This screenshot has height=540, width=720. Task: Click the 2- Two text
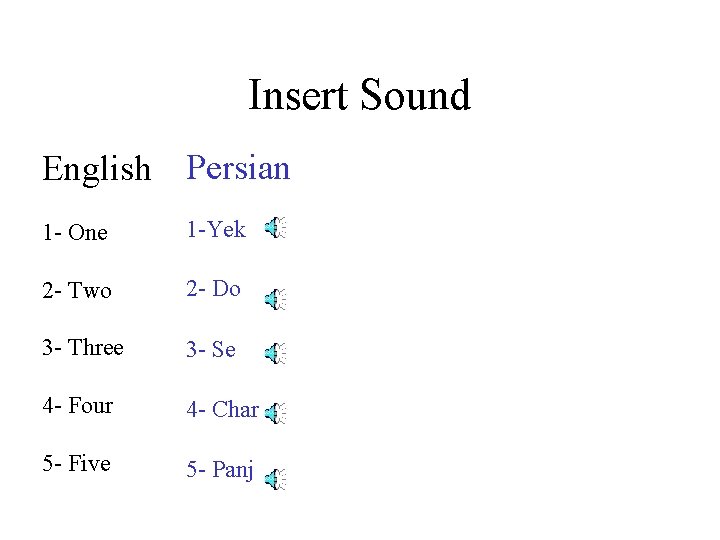[x=77, y=291]
